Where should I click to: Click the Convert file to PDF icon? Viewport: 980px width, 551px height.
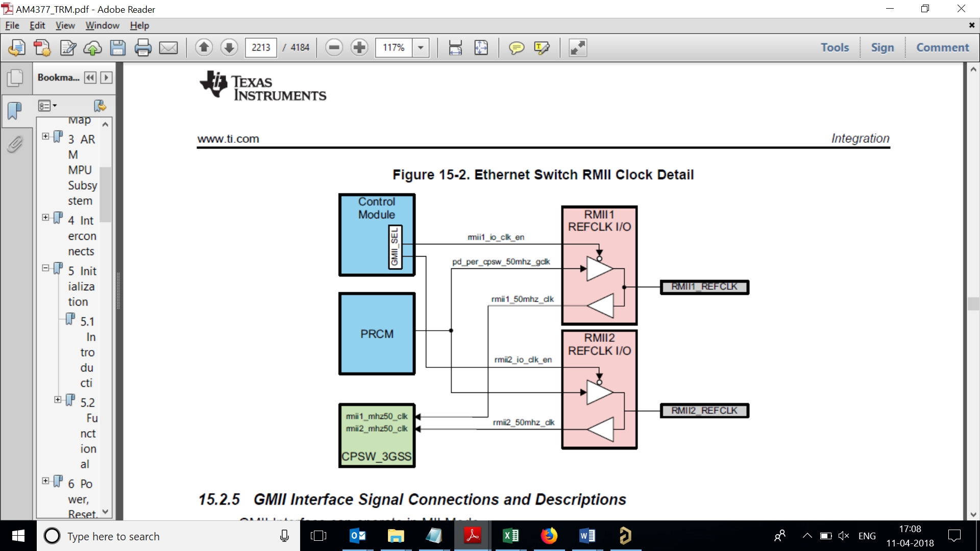[x=42, y=48]
